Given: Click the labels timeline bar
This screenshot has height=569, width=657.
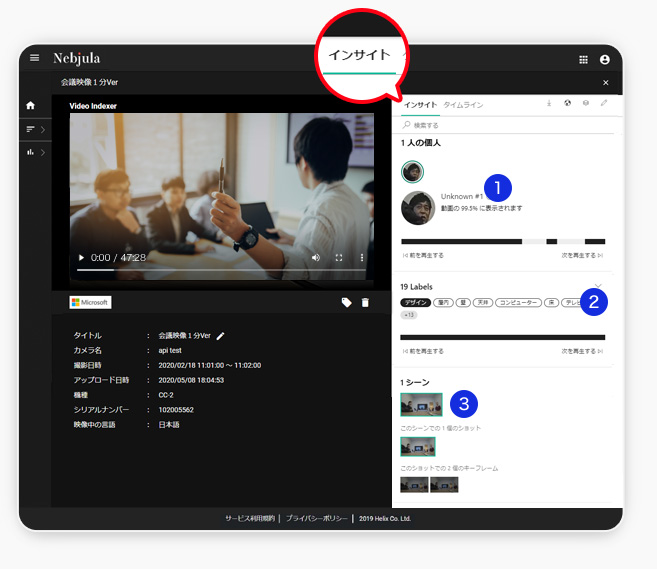Looking at the screenshot, I should pos(503,337).
